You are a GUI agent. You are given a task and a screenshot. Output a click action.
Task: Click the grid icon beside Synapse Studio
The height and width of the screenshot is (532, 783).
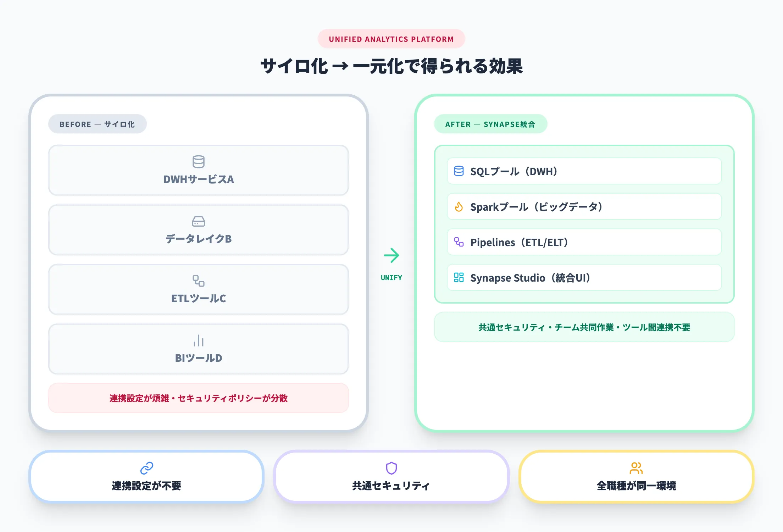(459, 278)
